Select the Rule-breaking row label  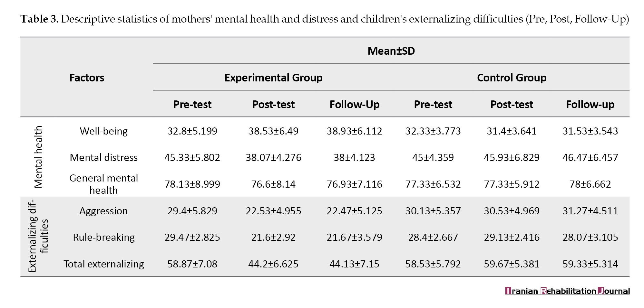coord(103,237)
